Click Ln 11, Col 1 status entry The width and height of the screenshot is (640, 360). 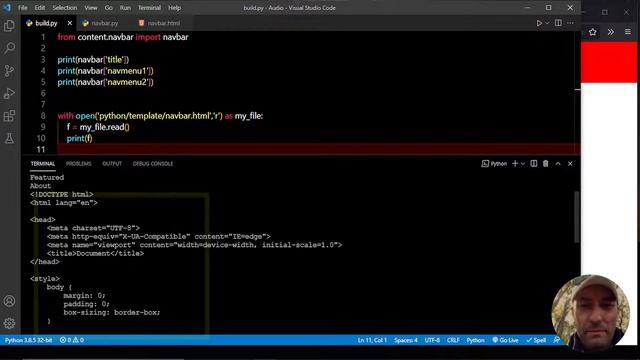click(x=372, y=340)
